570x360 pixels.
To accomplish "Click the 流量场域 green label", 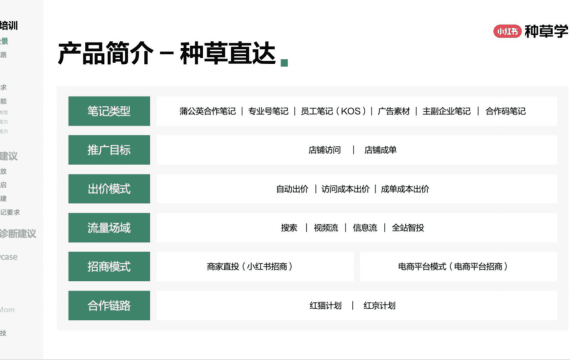I will (x=109, y=228).
